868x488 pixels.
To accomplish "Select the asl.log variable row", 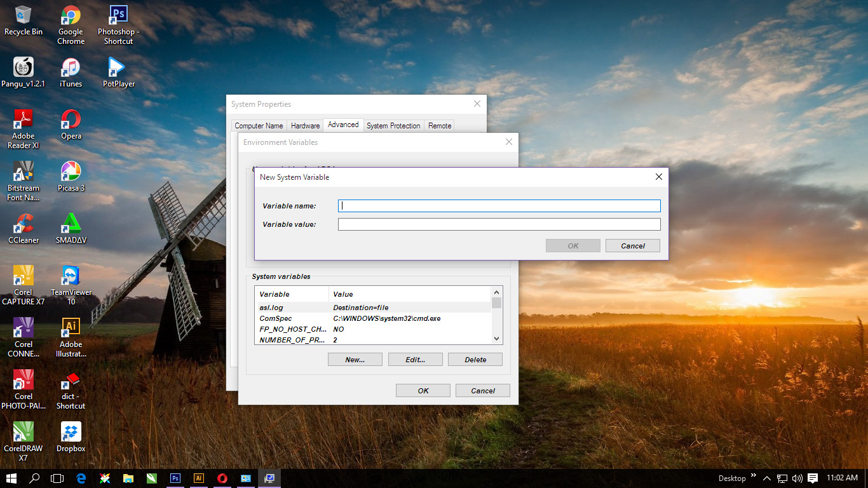I will [373, 308].
